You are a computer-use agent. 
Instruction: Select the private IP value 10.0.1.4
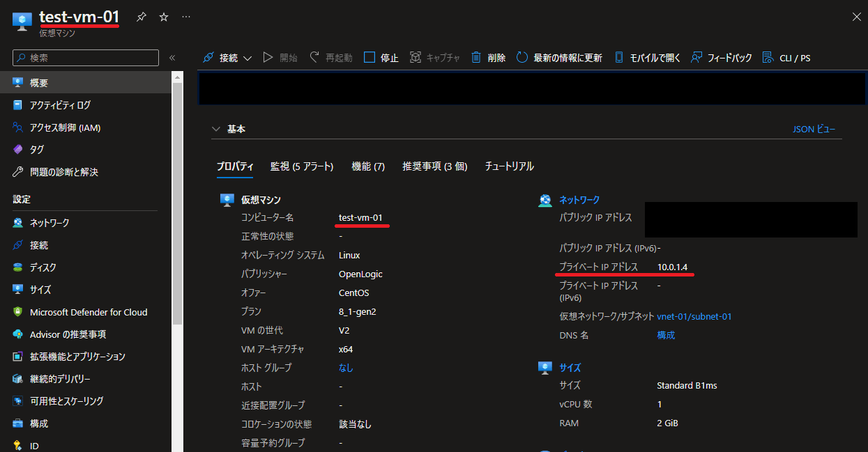pos(672,267)
